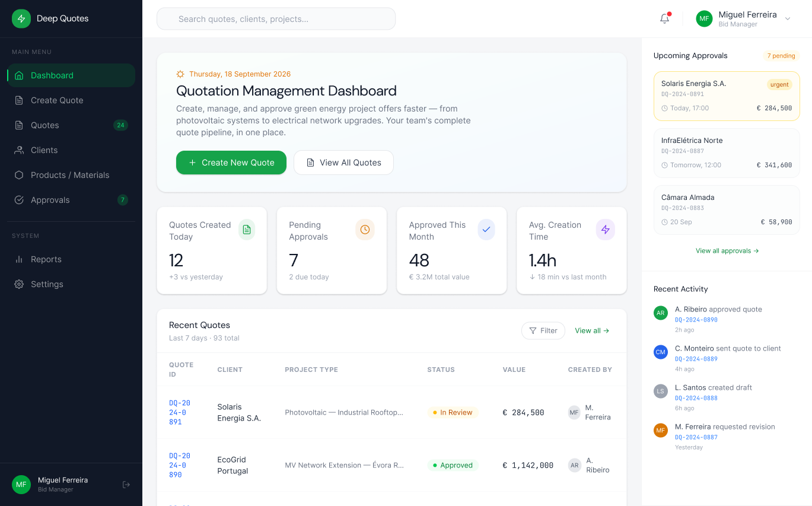
Task: Open the Recent Quotes Filter control
Action: click(543, 330)
